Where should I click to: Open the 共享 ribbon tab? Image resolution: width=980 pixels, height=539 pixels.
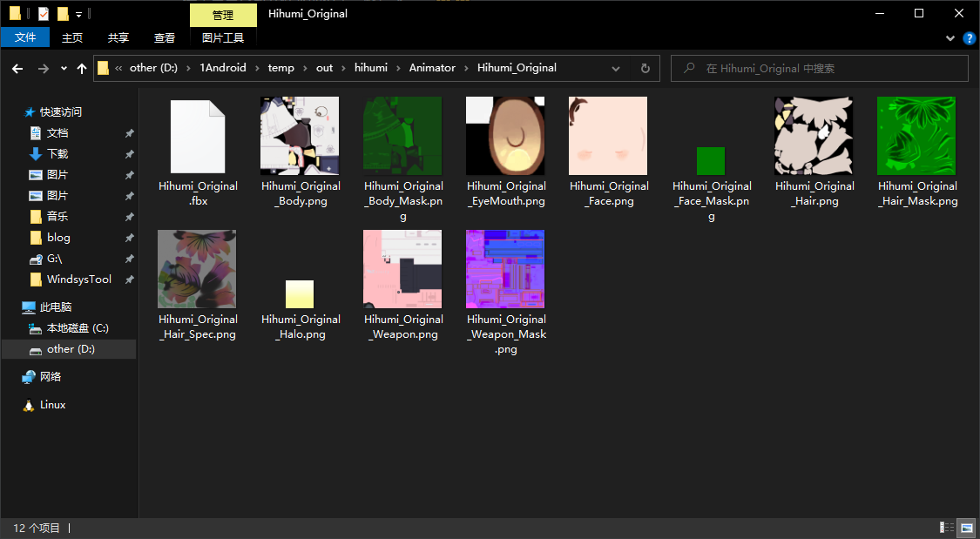[x=118, y=37]
